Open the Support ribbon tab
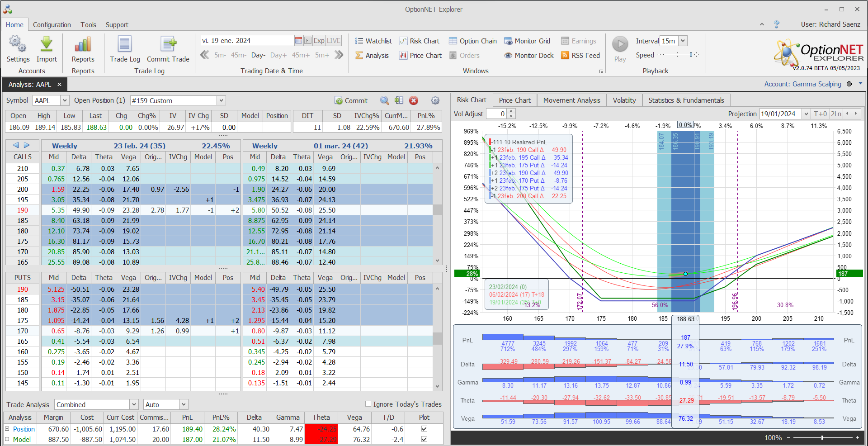 pyautogui.click(x=117, y=25)
